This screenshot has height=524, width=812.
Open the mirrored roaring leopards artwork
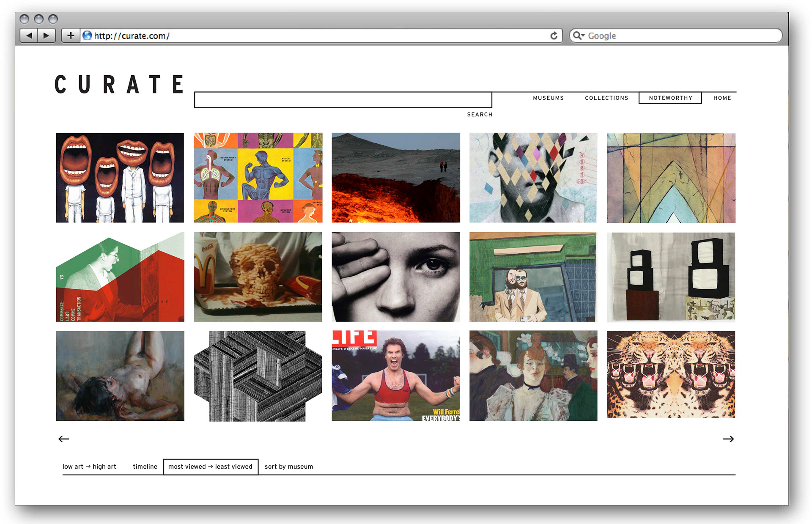tap(671, 374)
